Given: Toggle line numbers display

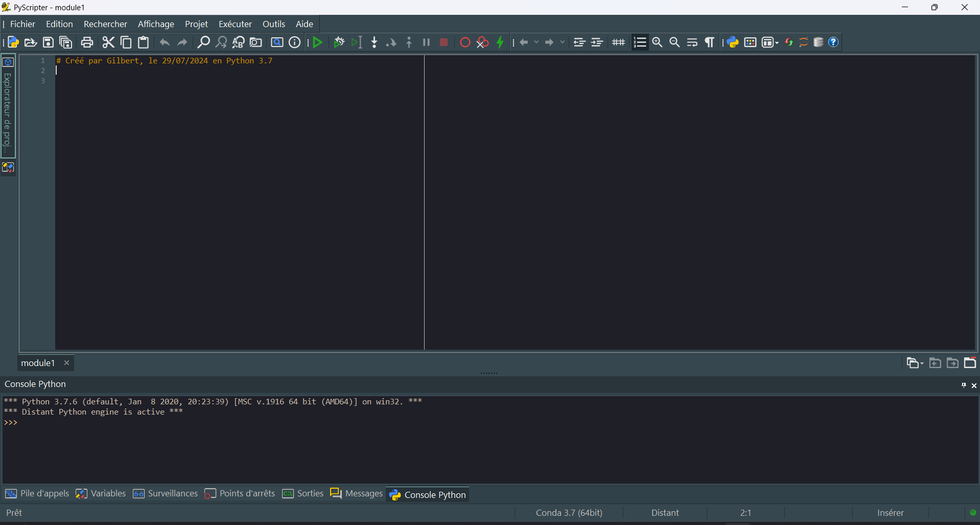Looking at the screenshot, I should click(x=640, y=42).
